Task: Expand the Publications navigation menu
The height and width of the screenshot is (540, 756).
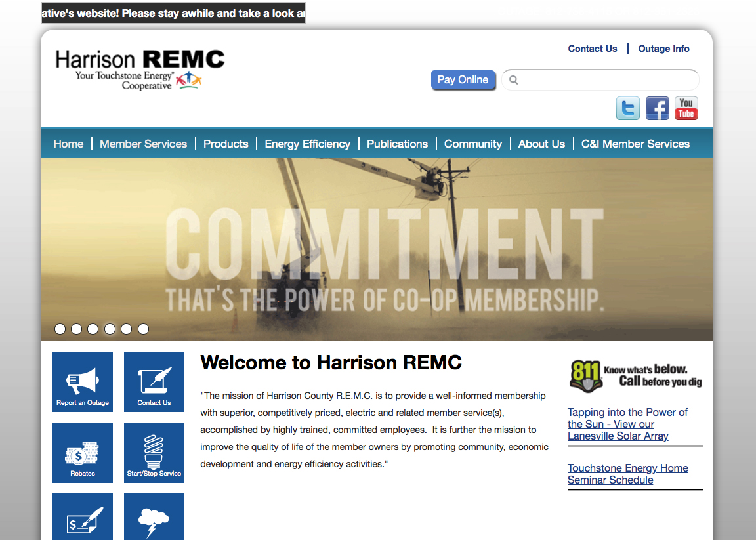Action: [x=397, y=144]
